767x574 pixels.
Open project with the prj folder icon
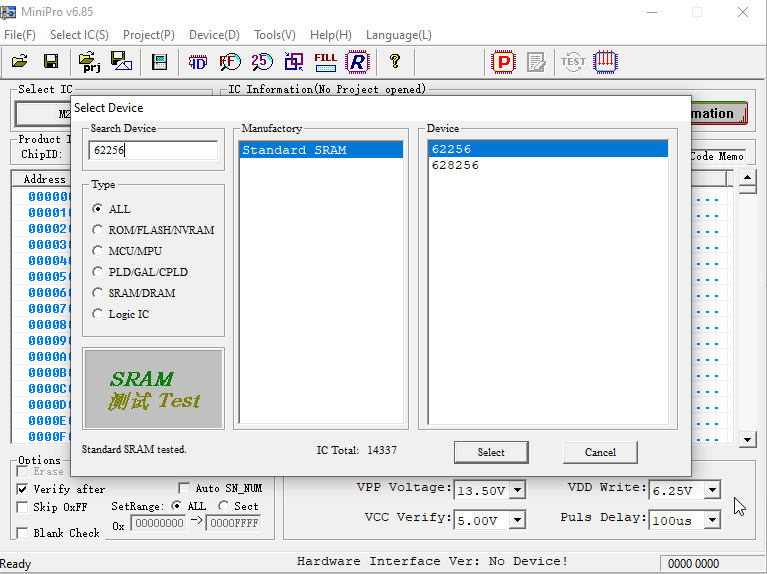click(90, 62)
